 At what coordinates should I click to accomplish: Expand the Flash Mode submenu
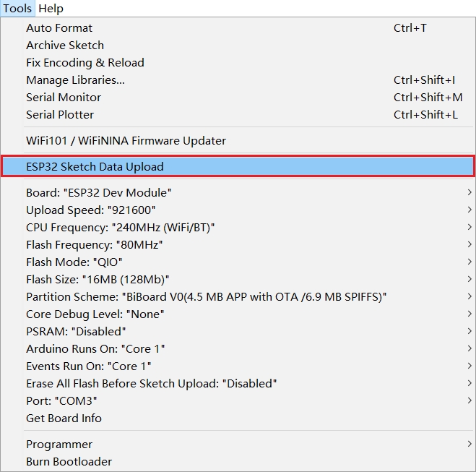[x=74, y=262]
